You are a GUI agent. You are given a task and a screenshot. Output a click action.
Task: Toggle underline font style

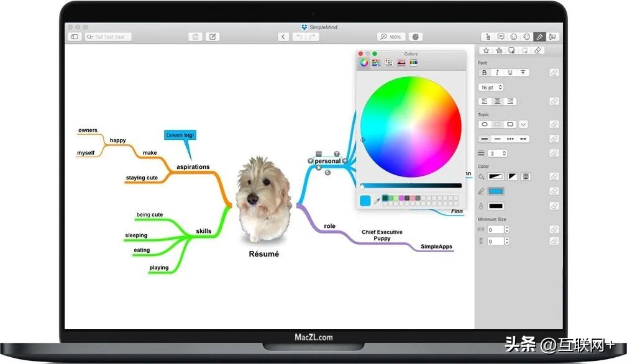click(510, 73)
